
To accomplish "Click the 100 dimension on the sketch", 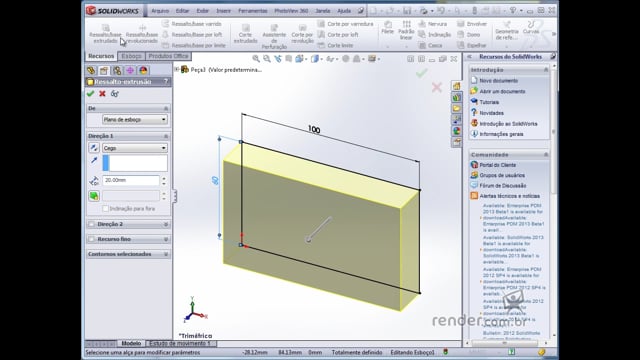I will click(314, 129).
